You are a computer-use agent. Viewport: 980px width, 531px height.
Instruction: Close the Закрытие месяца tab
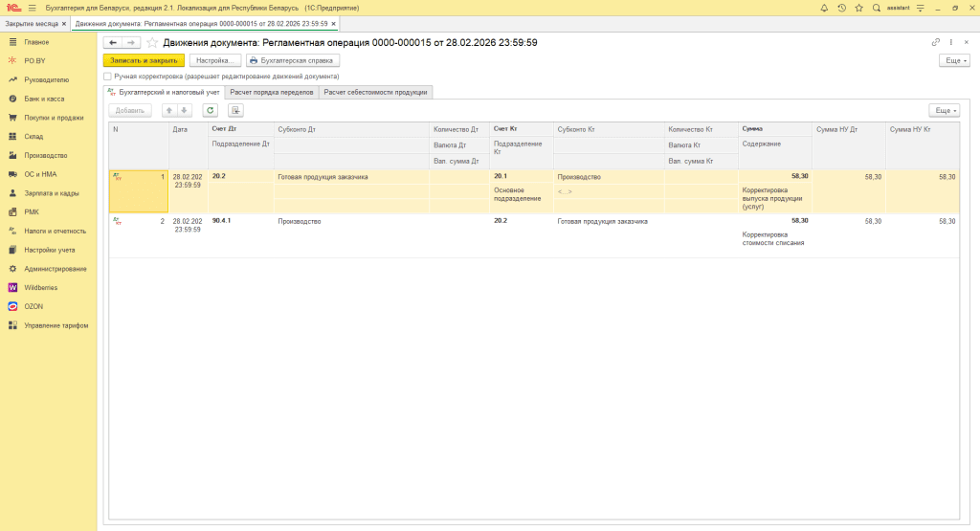[x=64, y=24]
